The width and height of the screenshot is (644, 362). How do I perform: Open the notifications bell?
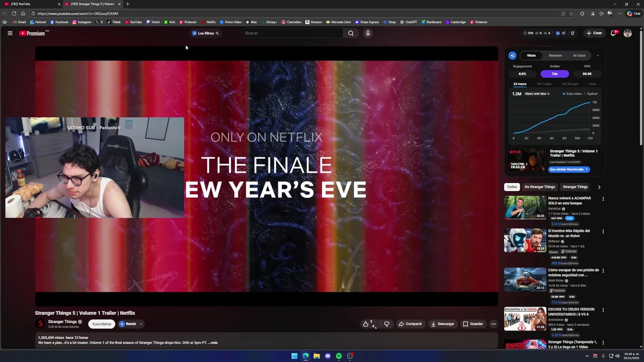tap(613, 33)
